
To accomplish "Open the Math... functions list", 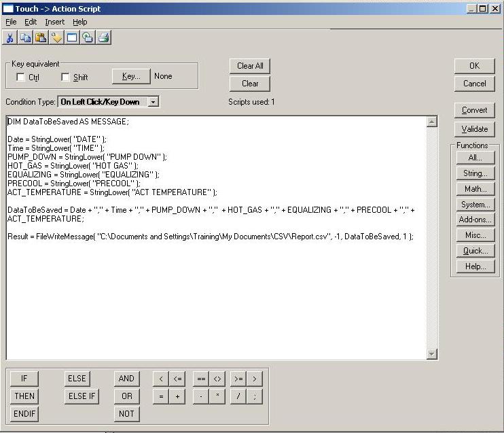I will 475,189.
